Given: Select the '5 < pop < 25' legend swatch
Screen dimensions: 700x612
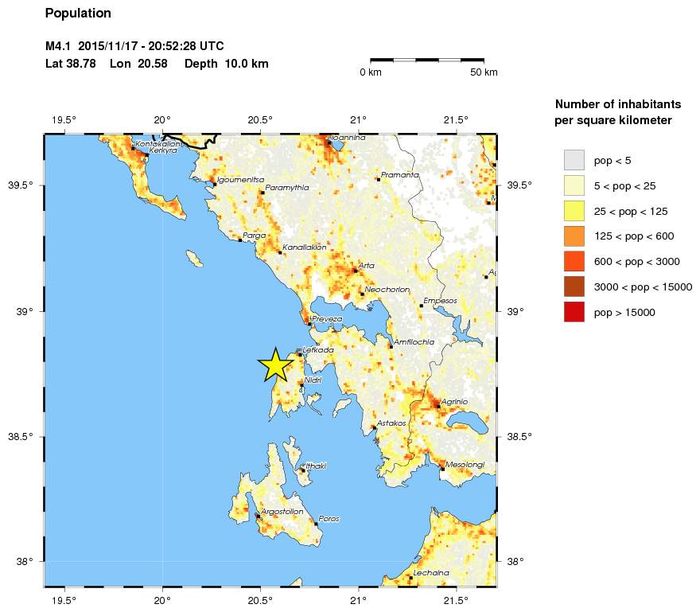Looking at the screenshot, I should click(x=574, y=185).
